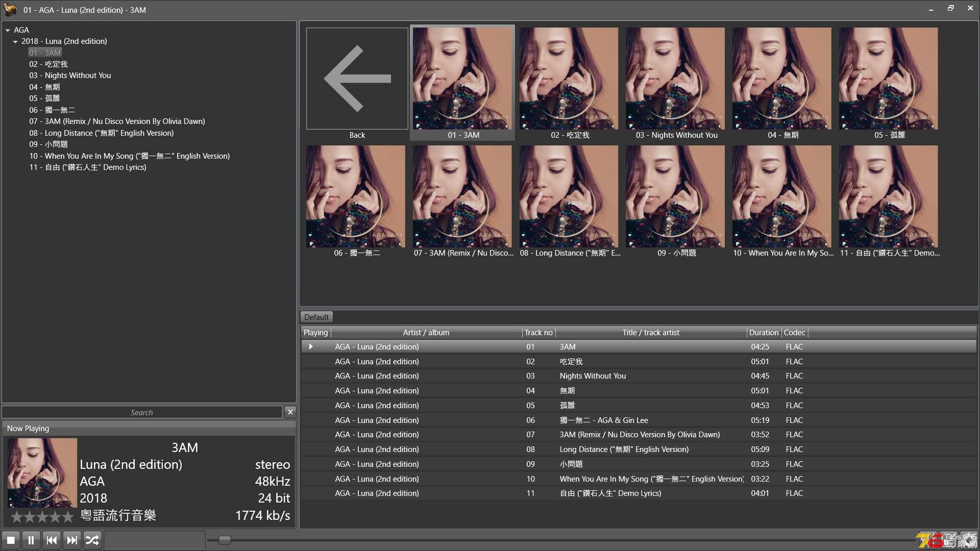Select 07 - 3AM Remix in the tree

117,121
